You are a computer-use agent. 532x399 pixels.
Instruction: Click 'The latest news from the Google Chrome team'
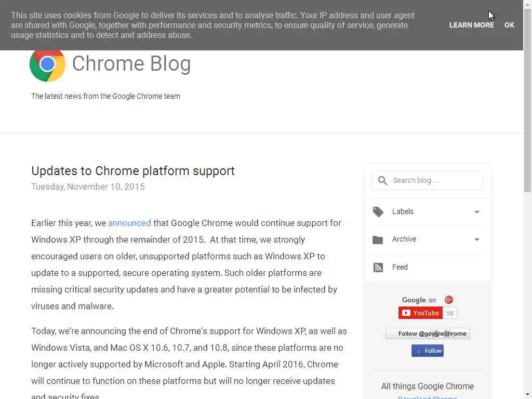pyautogui.click(x=105, y=96)
